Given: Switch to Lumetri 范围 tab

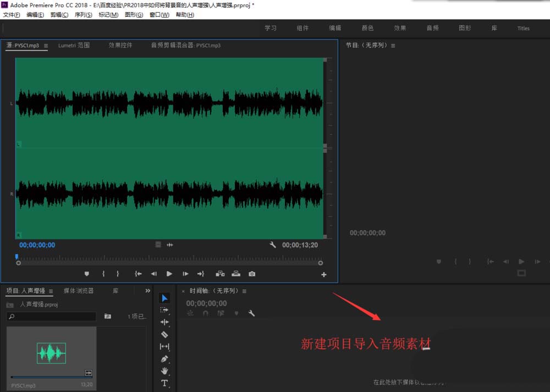Looking at the screenshot, I should (x=74, y=45).
